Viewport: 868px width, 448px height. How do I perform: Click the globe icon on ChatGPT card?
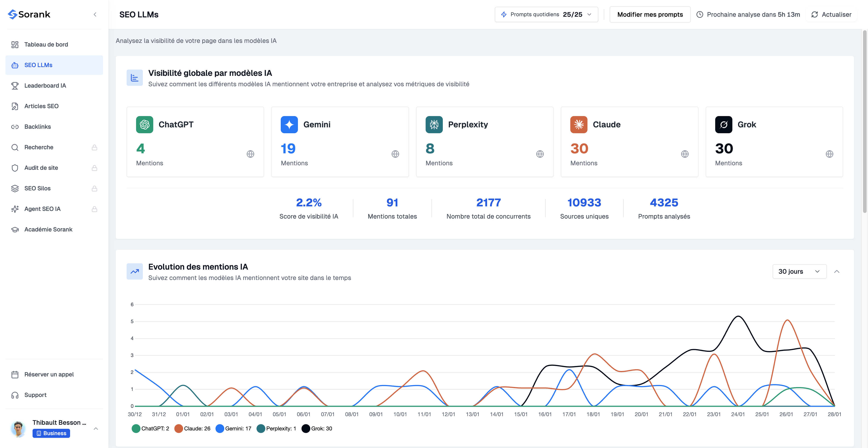pos(250,154)
